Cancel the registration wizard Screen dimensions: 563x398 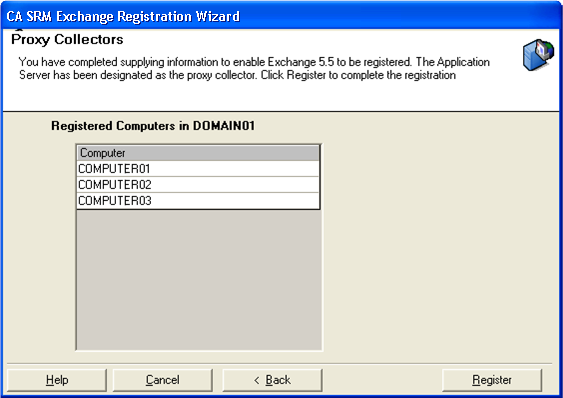(x=163, y=380)
